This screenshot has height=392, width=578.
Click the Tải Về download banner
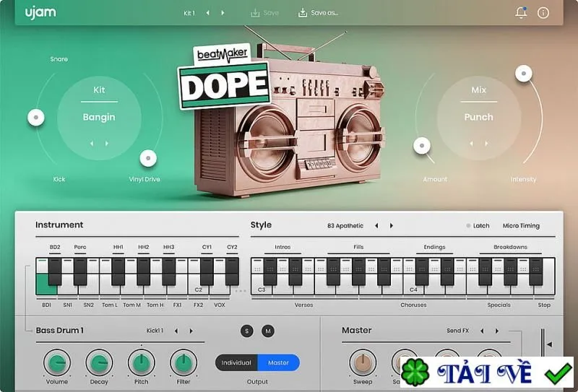point(486,373)
